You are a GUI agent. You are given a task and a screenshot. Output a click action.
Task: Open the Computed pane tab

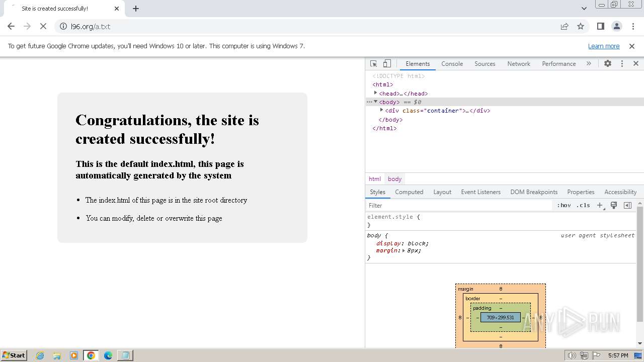pos(409,192)
